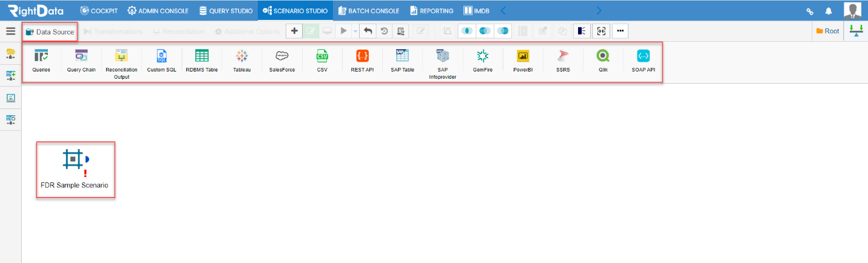Select the Query Chain data source
868x263 pixels.
(x=81, y=61)
